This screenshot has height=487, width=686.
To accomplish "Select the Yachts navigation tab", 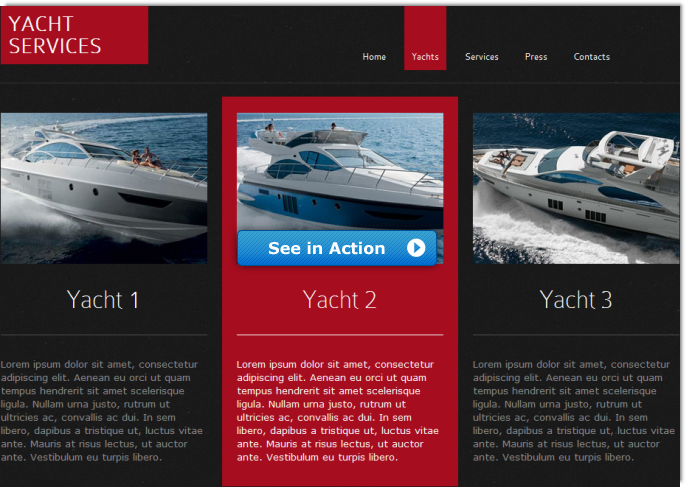I will 425,57.
